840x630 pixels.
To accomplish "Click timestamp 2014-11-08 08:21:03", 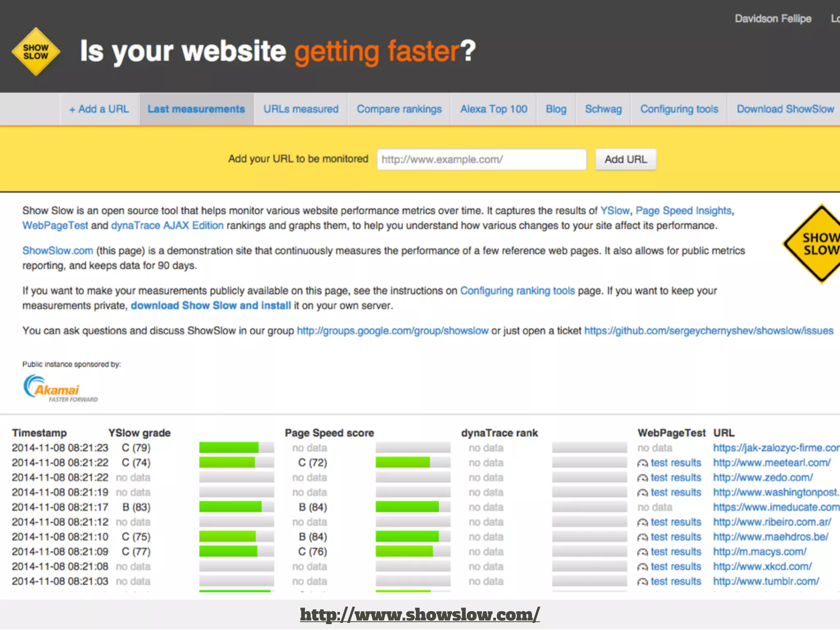I will [x=60, y=581].
